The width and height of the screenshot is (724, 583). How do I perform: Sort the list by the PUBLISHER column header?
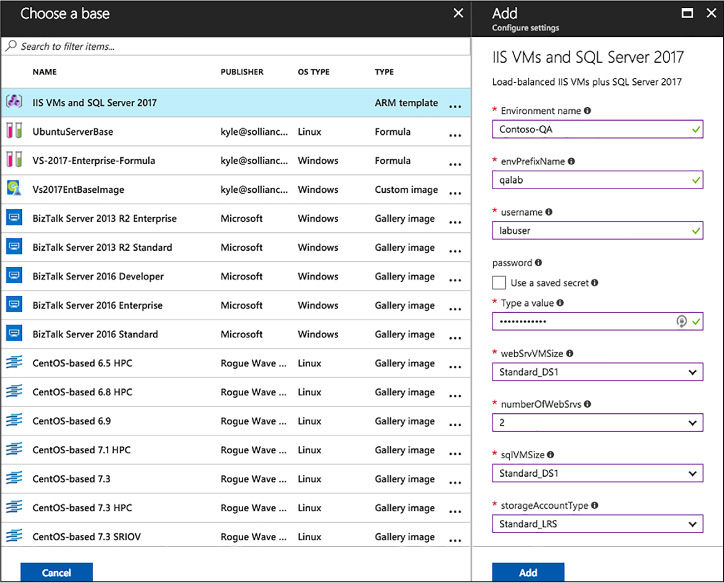[242, 72]
